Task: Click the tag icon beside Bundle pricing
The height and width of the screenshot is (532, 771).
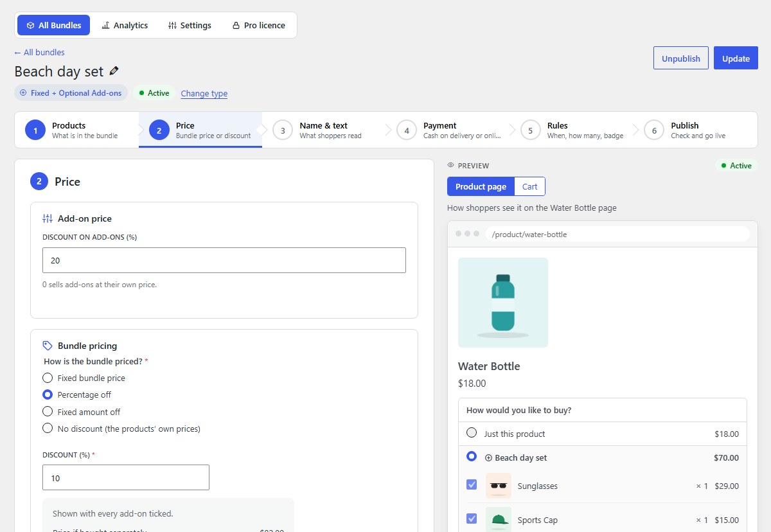Action: [48, 346]
